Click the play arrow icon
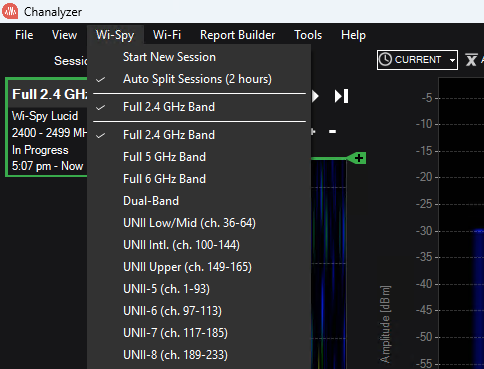The height and width of the screenshot is (369, 484). [x=315, y=96]
